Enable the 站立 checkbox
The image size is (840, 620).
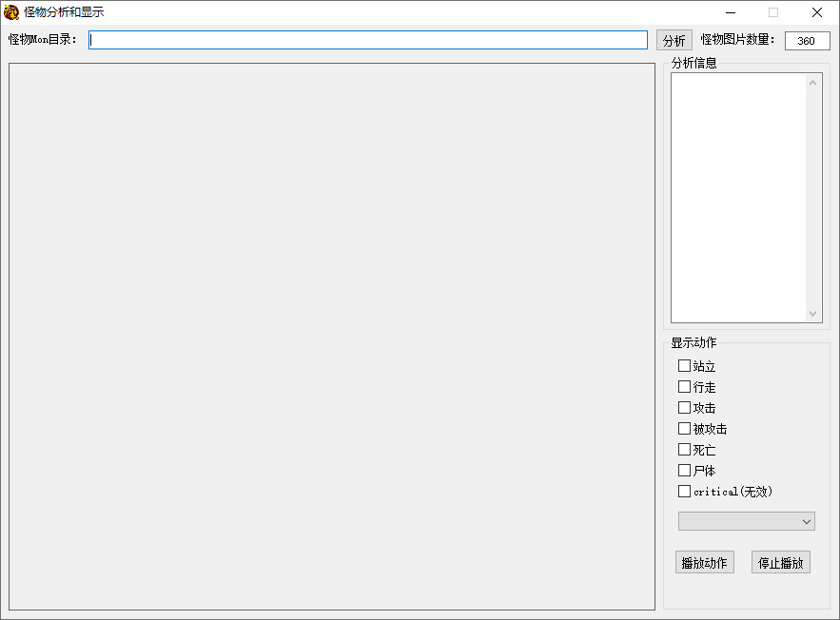[684, 366]
